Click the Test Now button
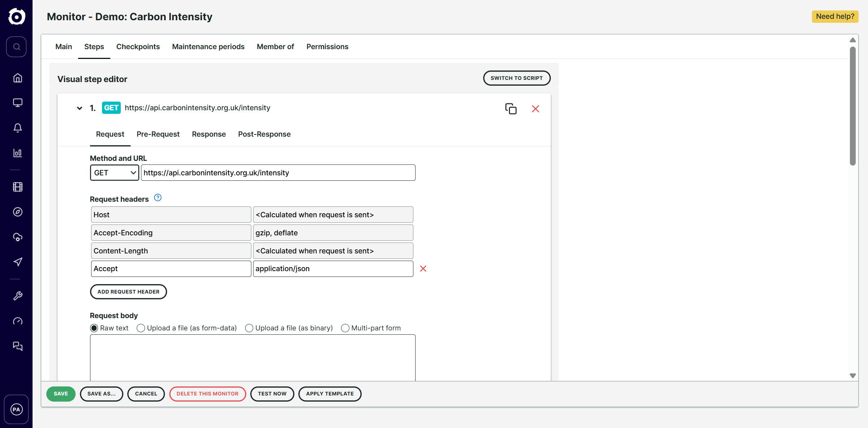This screenshot has height=428, width=868. pyautogui.click(x=272, y=394)
